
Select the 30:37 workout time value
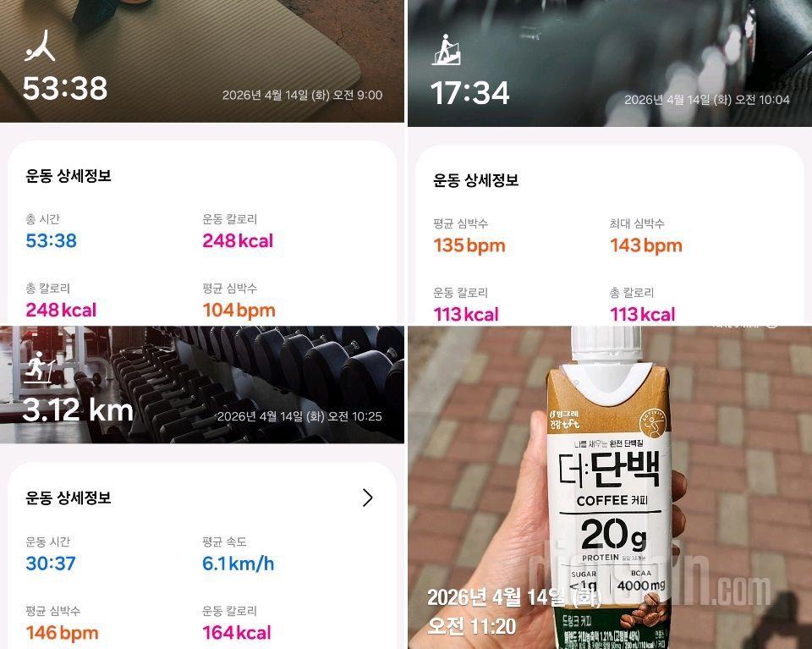coord(51,563)
